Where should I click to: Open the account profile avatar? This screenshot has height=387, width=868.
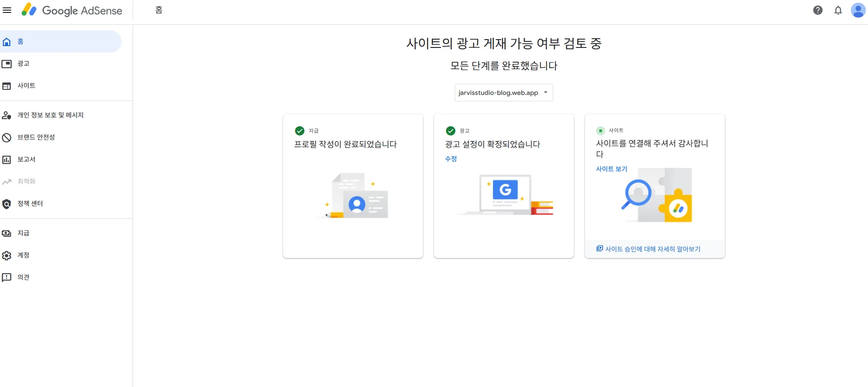(858, 10)
